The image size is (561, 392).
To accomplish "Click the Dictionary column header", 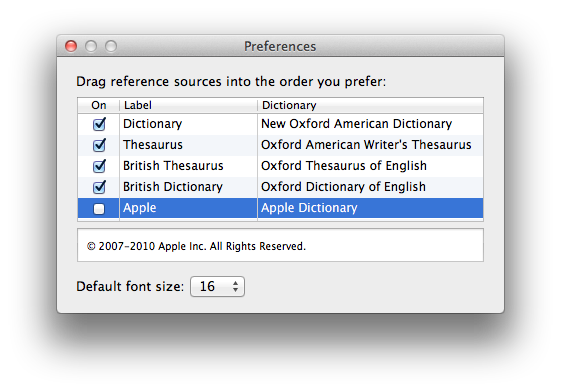I will click(x=370, y=105).
